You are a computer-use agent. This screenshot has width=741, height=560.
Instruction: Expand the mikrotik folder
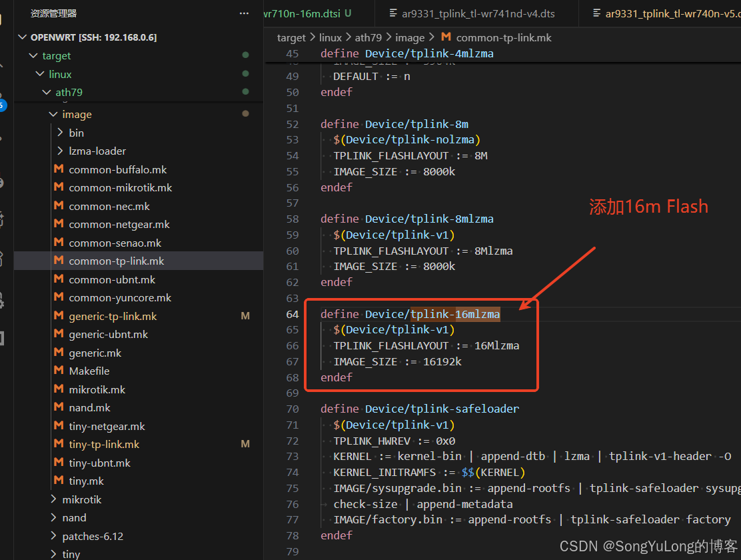[53, 499]
